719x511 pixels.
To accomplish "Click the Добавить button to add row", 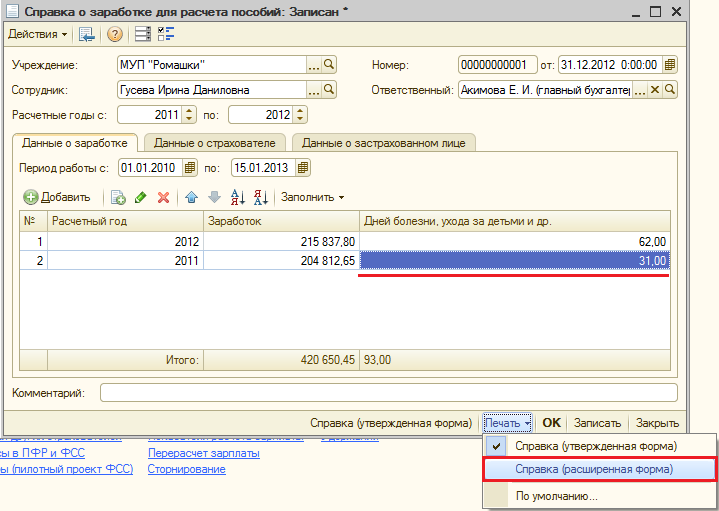I will pyautogui.click(x=57, y=197).
